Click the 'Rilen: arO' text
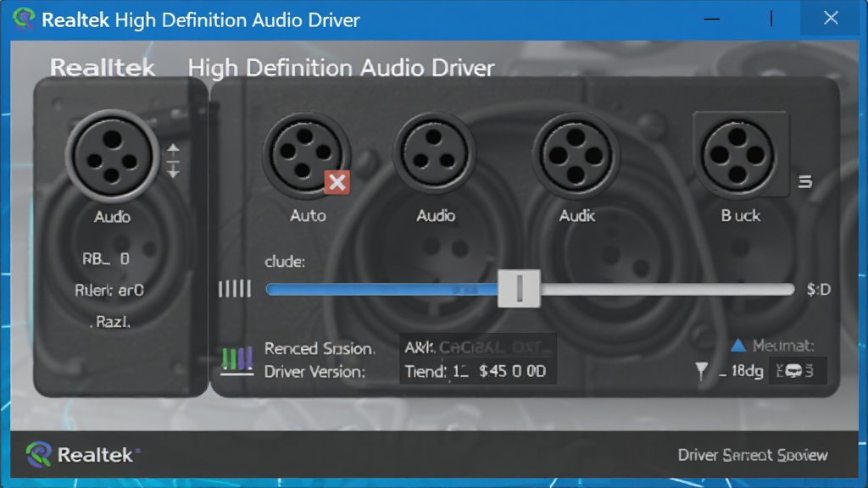Screen dimensions: 868x488 pos(109,291)
